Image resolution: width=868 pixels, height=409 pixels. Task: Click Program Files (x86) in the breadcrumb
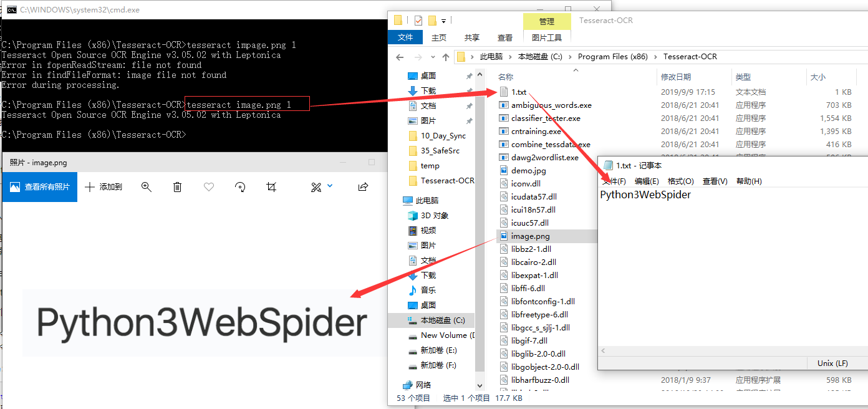click(x=613, y=57)
